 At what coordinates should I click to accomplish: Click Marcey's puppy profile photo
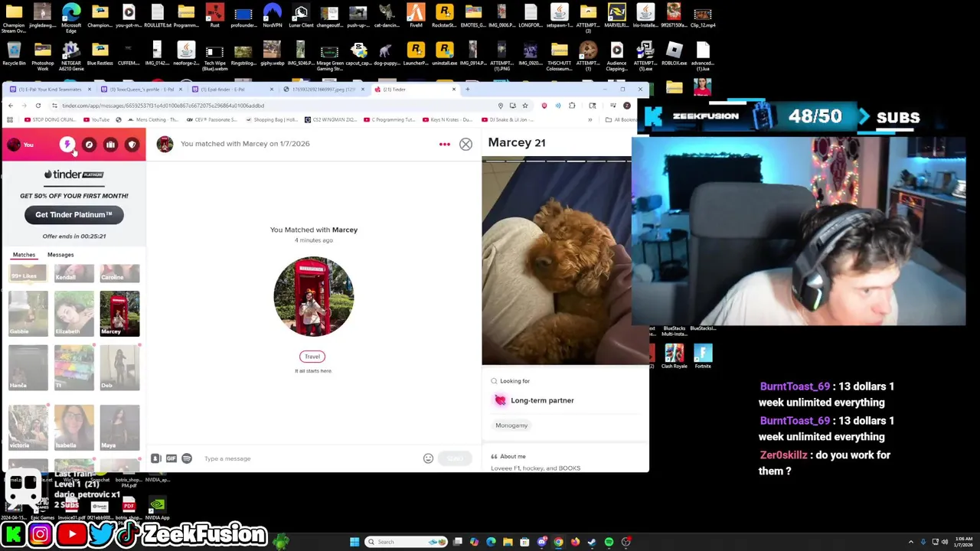pyautogui.click(x=557, y=262)
